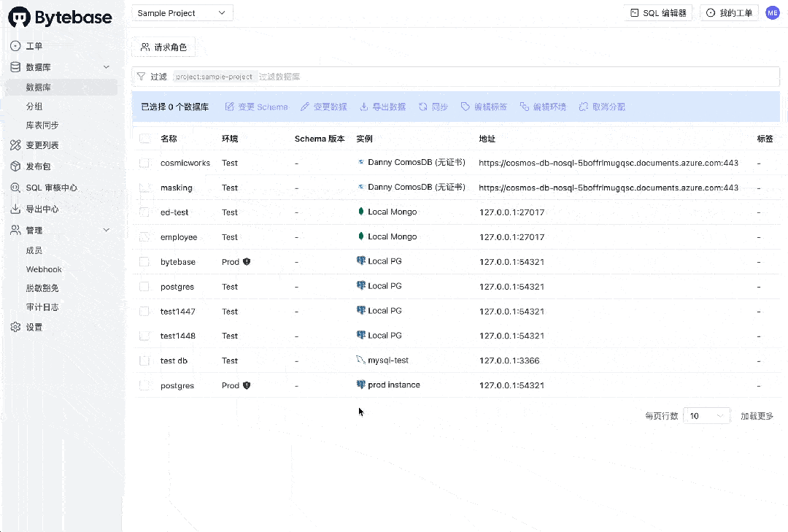Click the 导出数据 download icon
The image size is (788, 532).
pyautogui.click(x=364, y=107)
